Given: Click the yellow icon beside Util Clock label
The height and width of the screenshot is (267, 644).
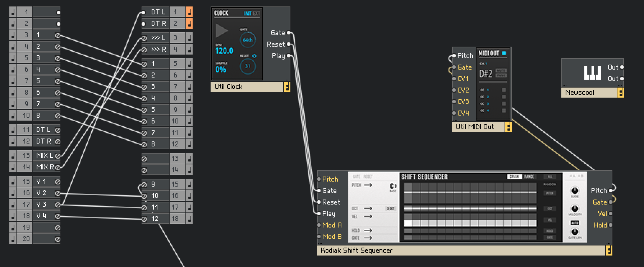Looking at the screenshot, I should point(287,87).
